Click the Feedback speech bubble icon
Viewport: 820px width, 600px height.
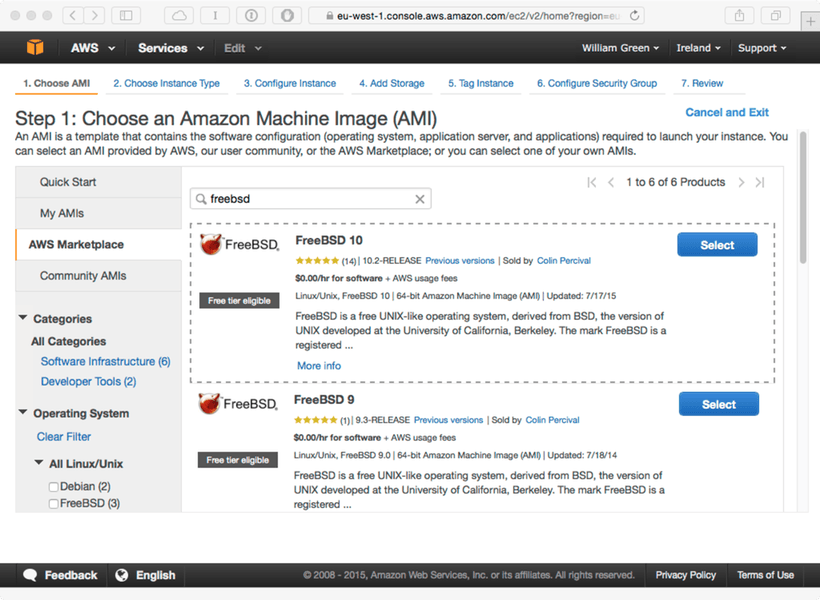(x=30, y=575)
